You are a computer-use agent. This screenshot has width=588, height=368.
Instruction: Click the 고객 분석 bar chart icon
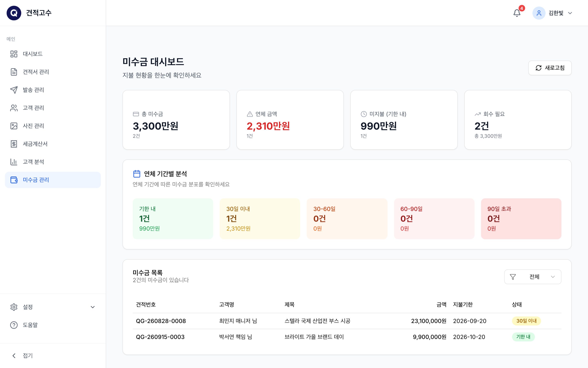click(14, 162)
